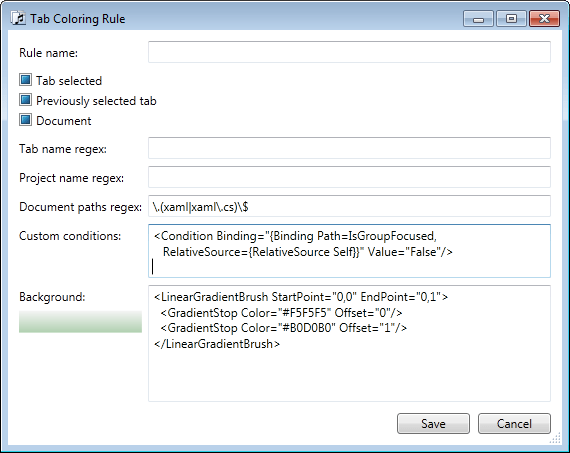The image size is (570, 453).
Task: Focus the Tab name regex field
Action: coord(349,148)
